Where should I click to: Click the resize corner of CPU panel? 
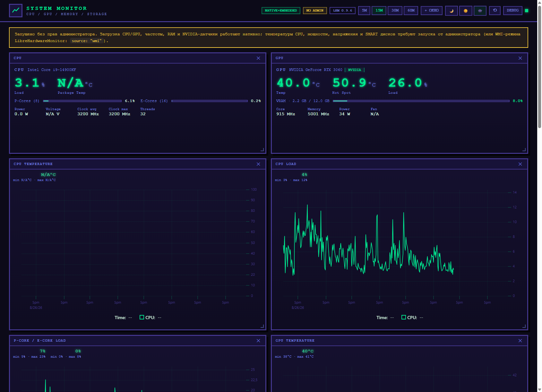point(262,150)
